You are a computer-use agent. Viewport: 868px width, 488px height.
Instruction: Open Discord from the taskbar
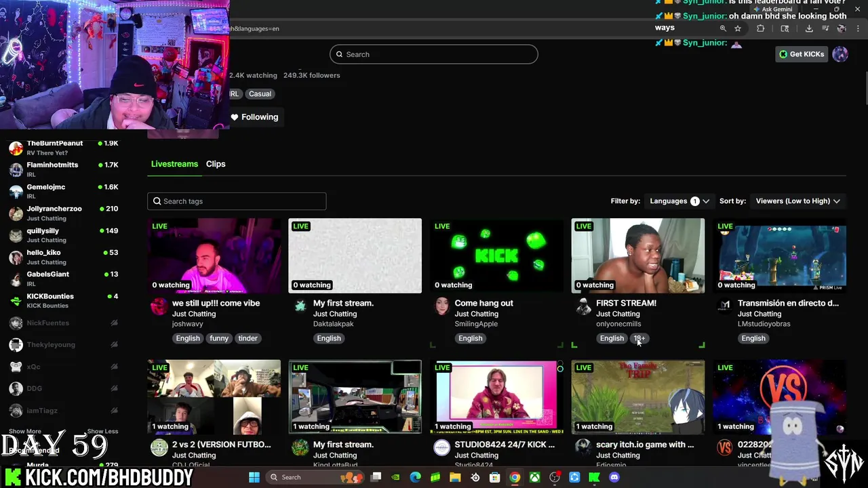614,477
